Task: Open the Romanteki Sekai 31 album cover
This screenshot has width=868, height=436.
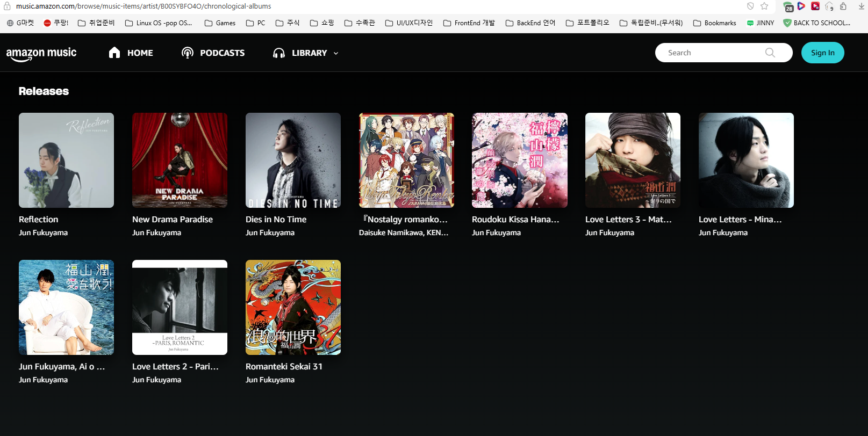Action: click(x=293, y=307)
